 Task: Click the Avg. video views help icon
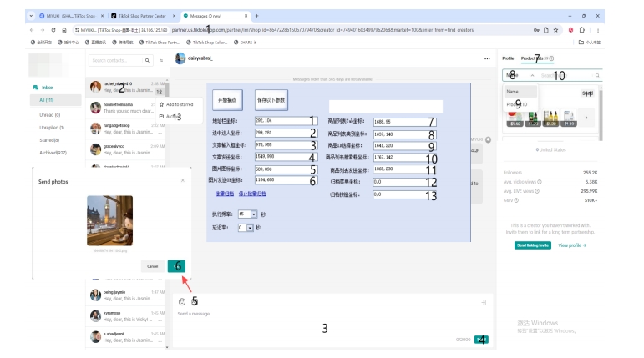(540, 182)
